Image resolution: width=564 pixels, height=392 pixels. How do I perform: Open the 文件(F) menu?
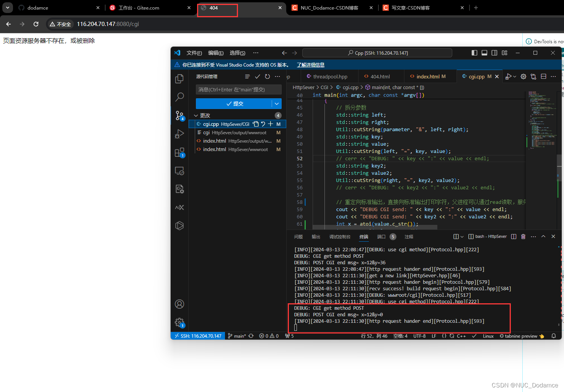click(194, 53)
